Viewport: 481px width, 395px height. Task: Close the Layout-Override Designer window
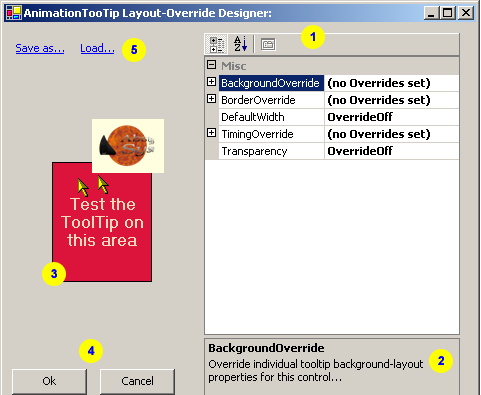pyautogui.click(x=466, y=13)
